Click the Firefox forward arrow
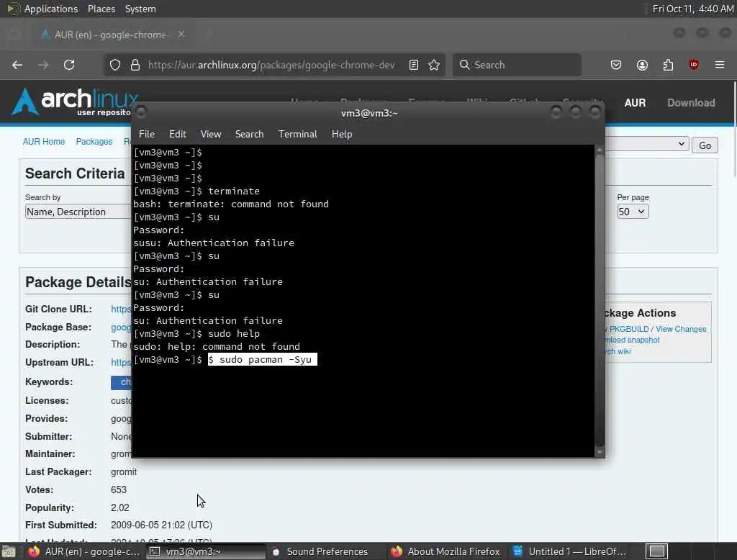 pos(43,65)
